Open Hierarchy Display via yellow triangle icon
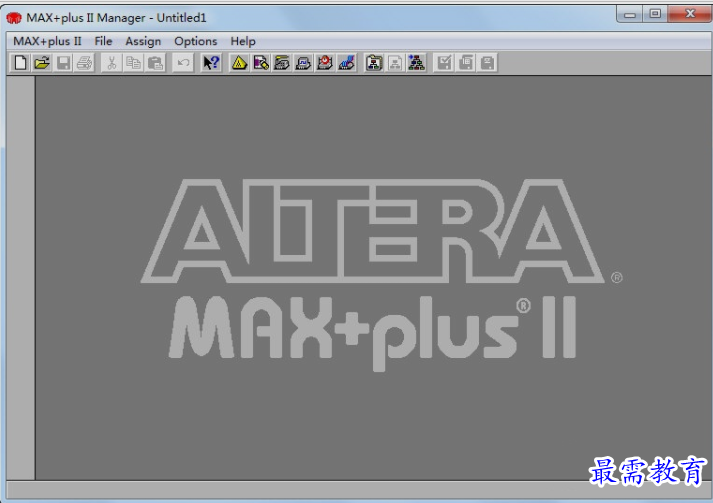713x503 pixels. click(239, 63)
